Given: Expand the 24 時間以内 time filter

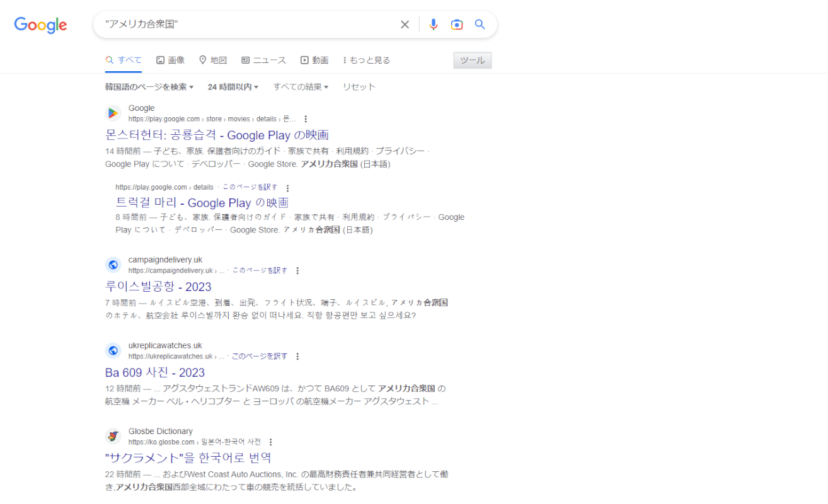Looking at the screenshot, I should (233, 87).
